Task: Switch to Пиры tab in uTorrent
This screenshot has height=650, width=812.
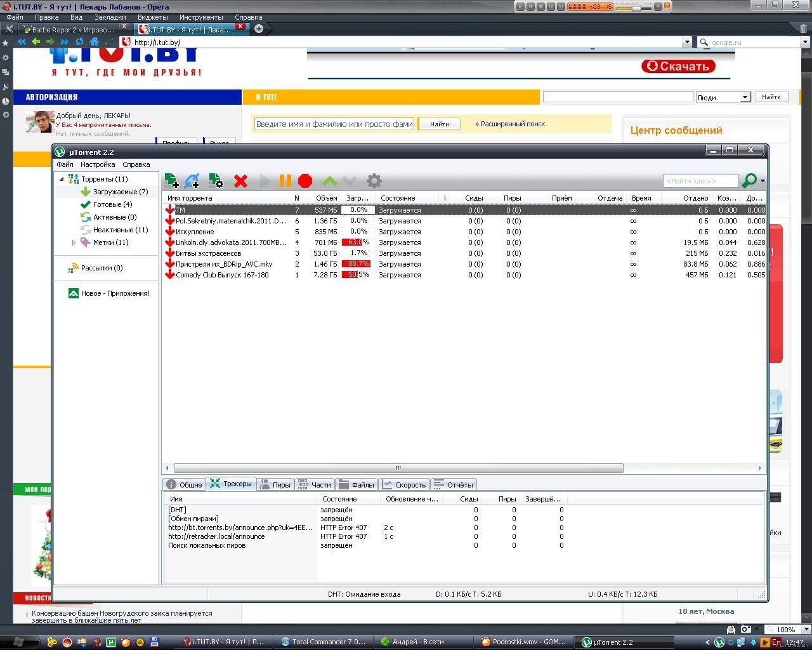Action: (x=275, y=484)
